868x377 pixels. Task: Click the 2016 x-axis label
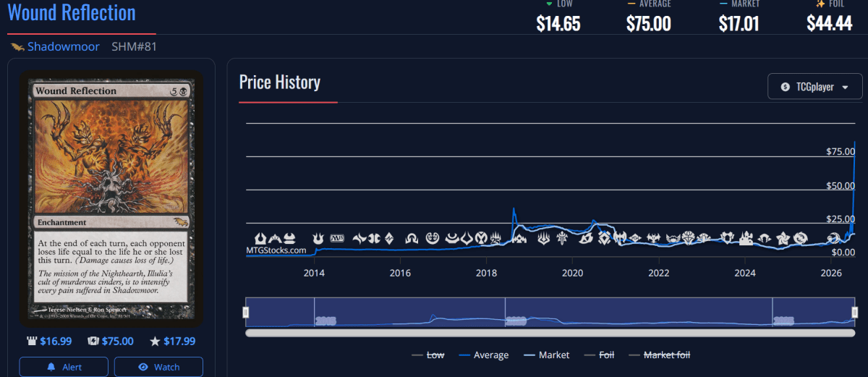pos(400,273)
